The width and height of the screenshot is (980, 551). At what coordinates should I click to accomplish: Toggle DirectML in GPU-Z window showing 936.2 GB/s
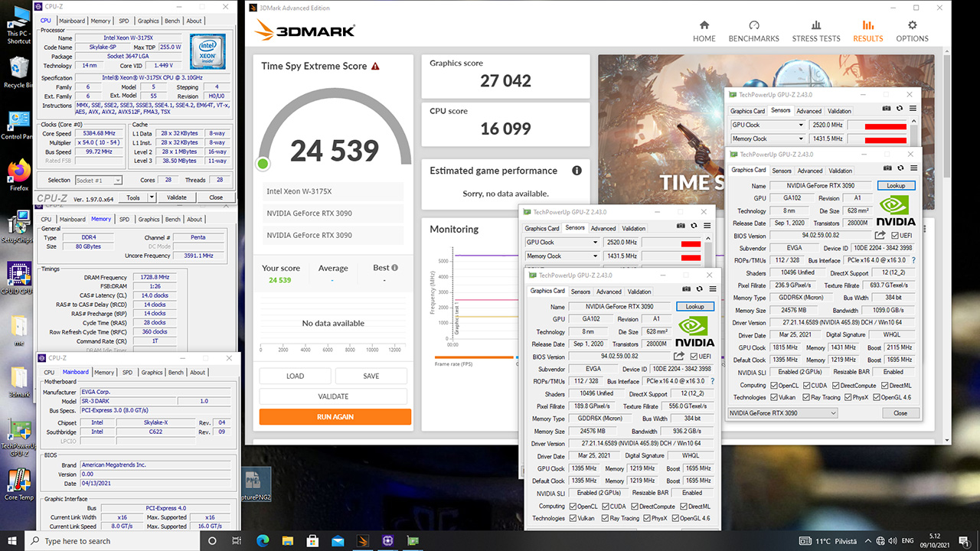[682, 506]
